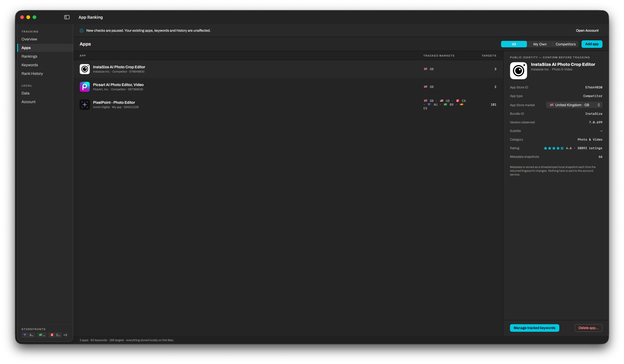
Task: Click the APP column header
Action: pos(83,56)
